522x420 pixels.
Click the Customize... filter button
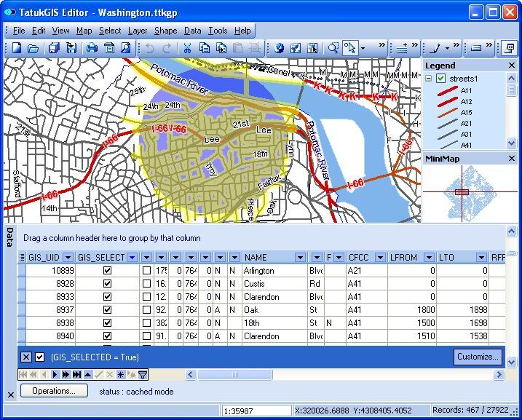(x=478, y=357)
